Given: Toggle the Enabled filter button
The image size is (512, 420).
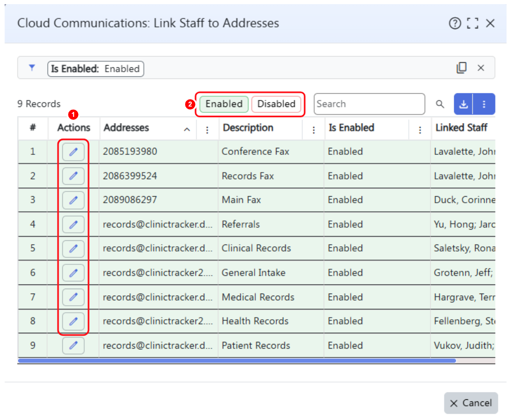Looking at the screenshot, I should click(x=224, y=104).
